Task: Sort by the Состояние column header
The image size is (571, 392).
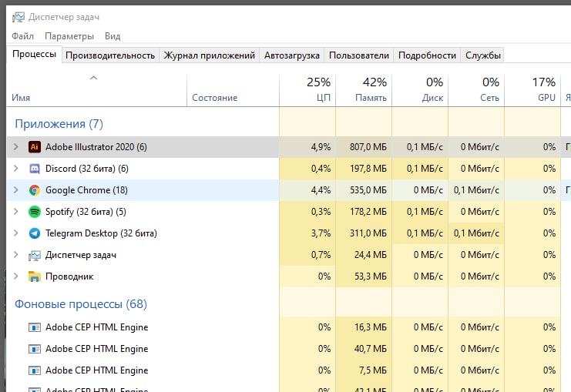Action: [233, 91]
